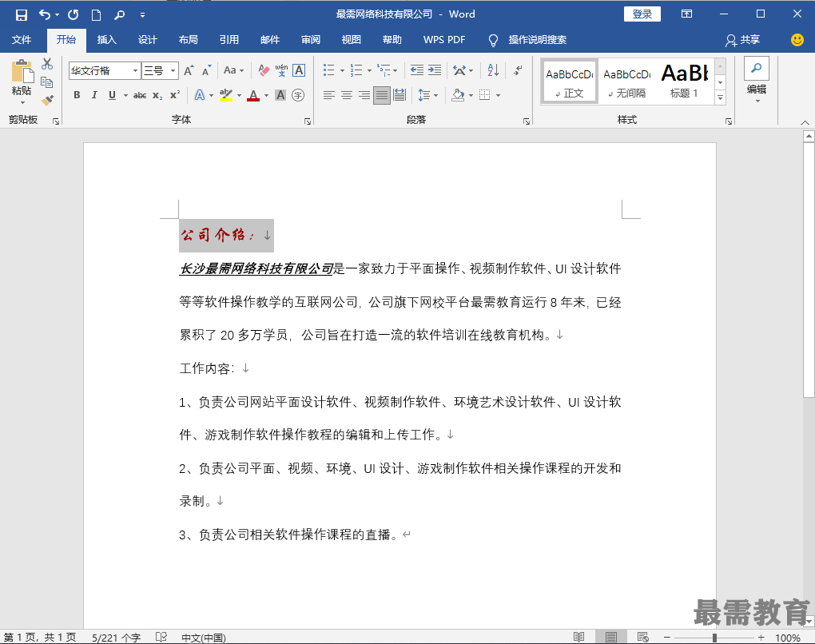Apply superscript formatting
Viewport: 815px width, 644px height.
(175, 95)
